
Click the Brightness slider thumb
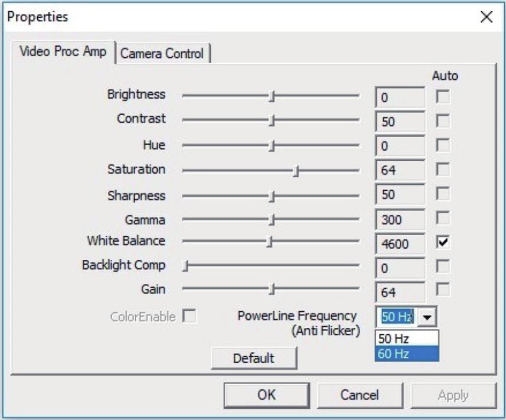272,96
